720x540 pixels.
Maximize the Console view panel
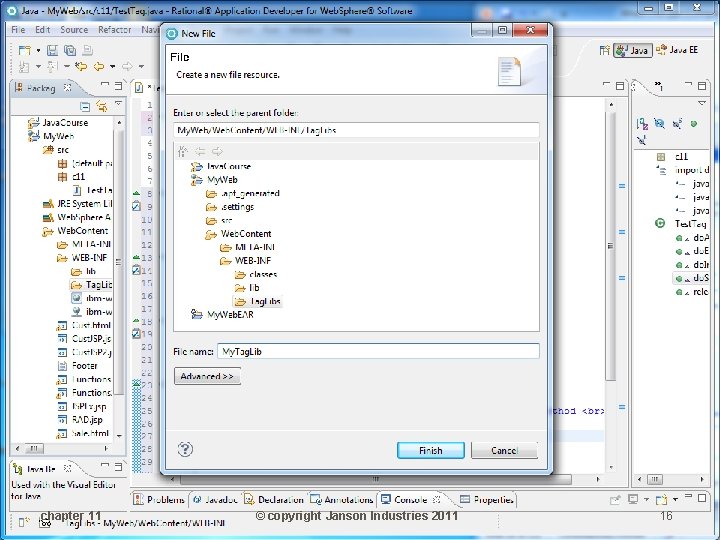point(702,498)
